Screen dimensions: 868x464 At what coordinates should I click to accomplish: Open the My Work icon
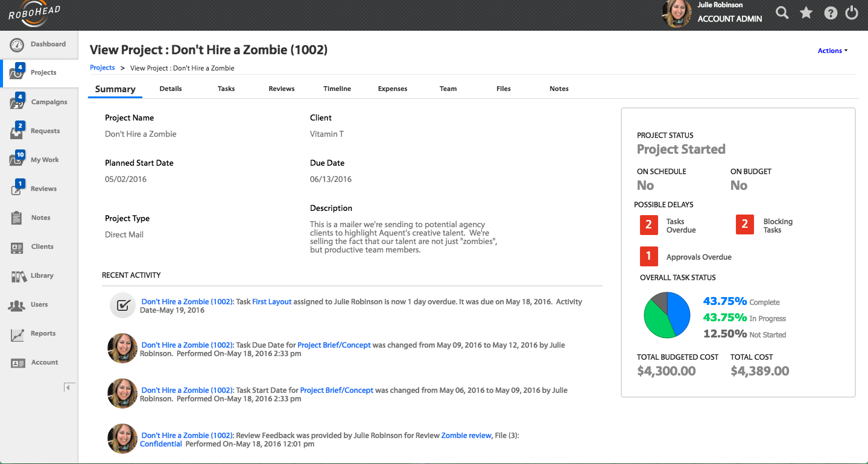point(17,159)
